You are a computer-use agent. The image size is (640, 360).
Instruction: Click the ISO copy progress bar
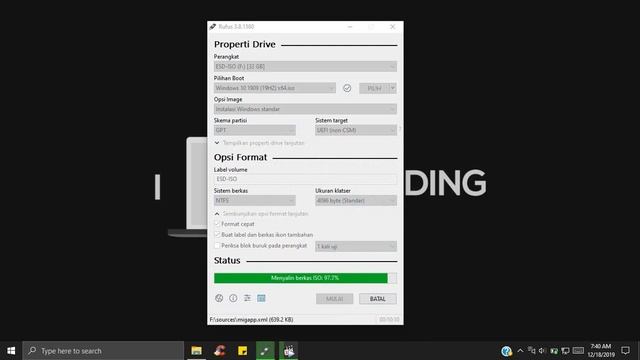coord(305,278)
